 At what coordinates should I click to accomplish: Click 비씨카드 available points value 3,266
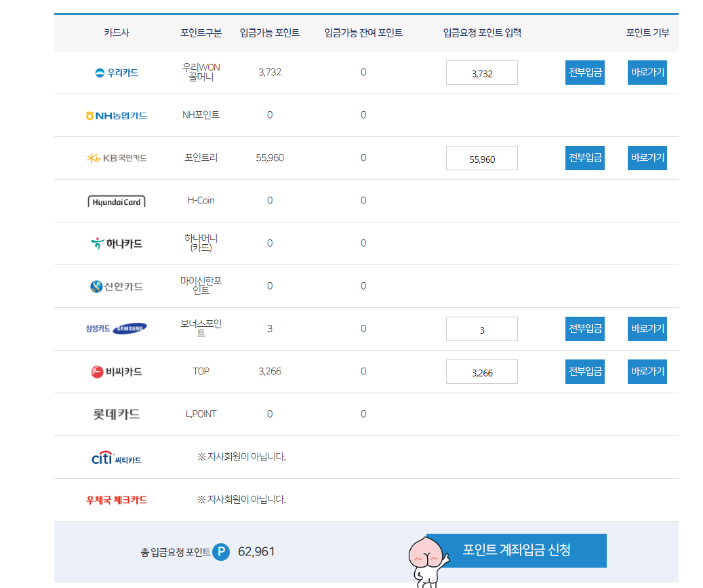270,372
